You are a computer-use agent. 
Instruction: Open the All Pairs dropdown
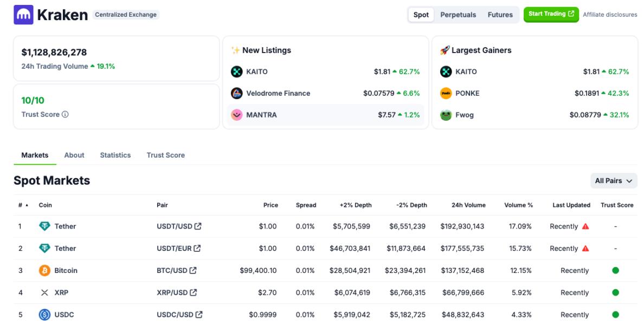614,181
